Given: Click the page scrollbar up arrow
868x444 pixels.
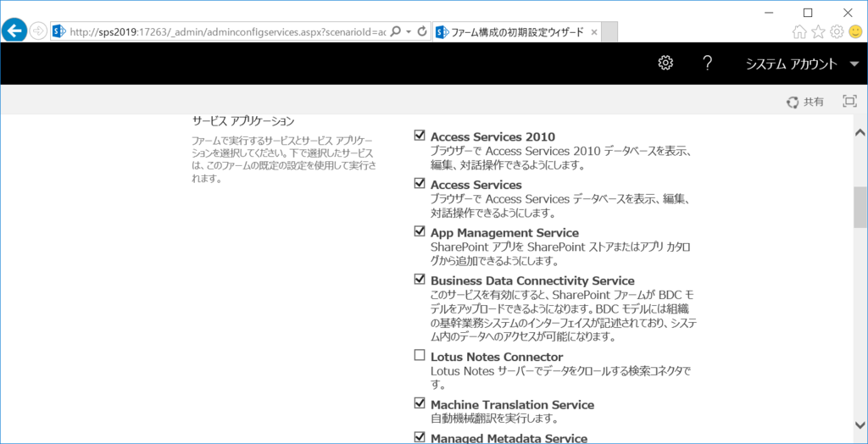Looking at the screenshot, I should coord(860,133).
